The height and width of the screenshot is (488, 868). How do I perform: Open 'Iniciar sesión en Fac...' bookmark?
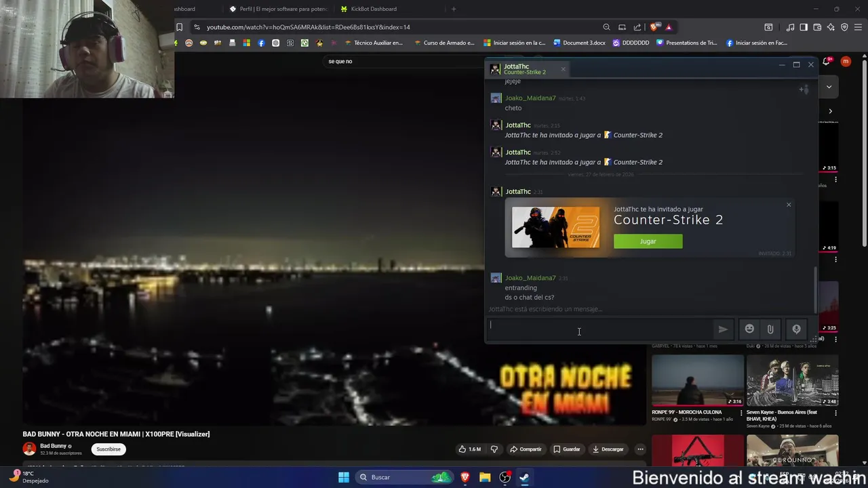757,43
